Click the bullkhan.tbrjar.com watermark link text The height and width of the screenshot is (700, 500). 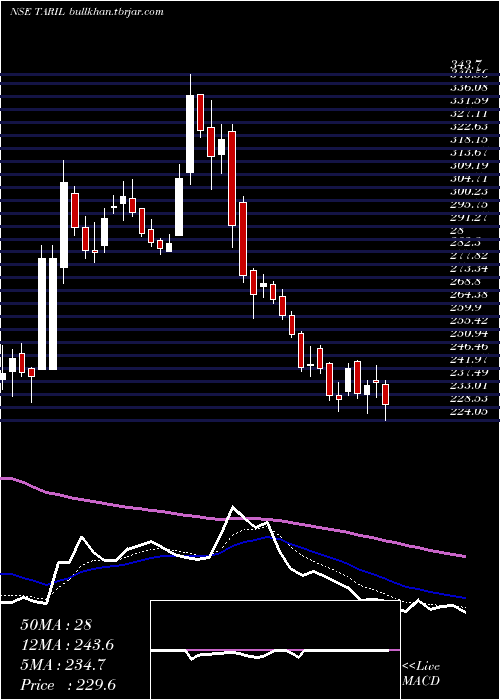pyautogui.click(x=117, y=12)
